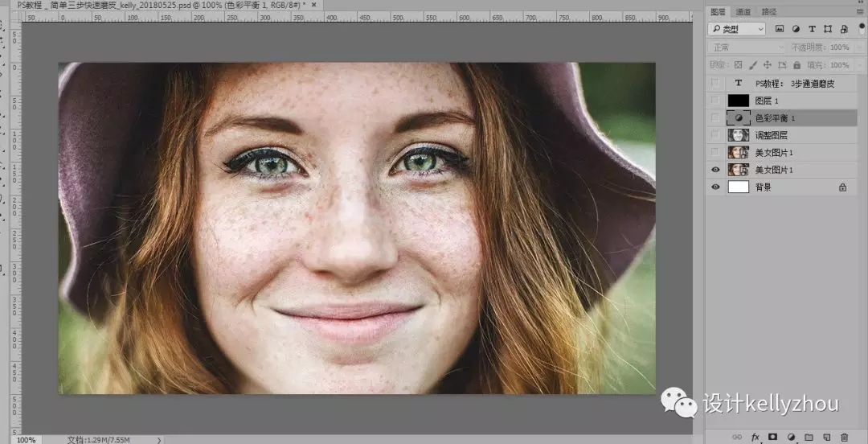The height and width of the screenshot is (444, 868).
Task: Filter layers by pixel layer icon
Action: (780, 29)
